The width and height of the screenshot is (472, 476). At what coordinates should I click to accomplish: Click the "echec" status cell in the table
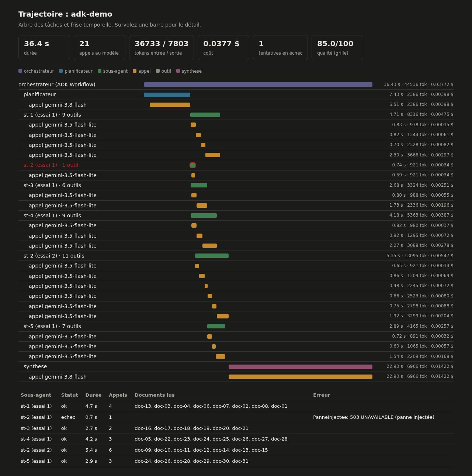[x=68, y=417]
